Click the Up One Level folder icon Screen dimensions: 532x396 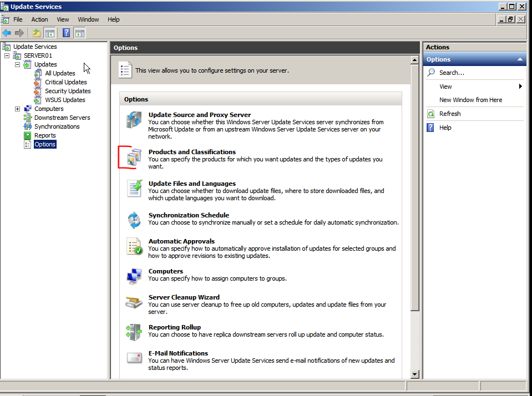[x=36, y=33]
